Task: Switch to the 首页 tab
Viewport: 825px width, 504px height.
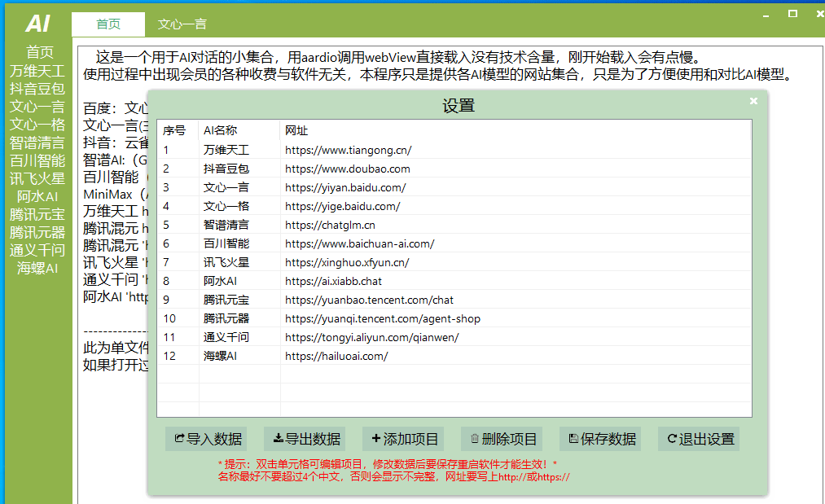Action: pos(108,24)
